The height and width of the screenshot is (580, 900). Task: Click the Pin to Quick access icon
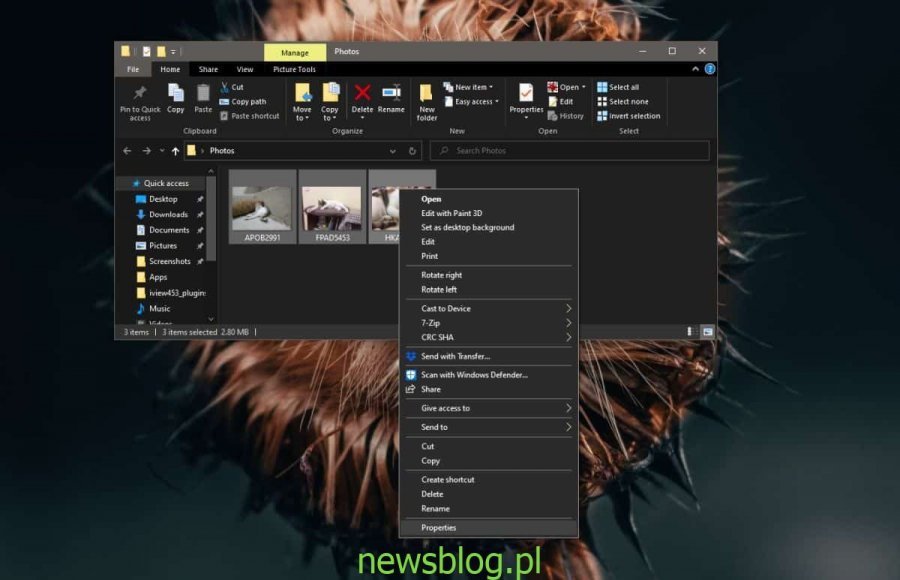point(140,94)
